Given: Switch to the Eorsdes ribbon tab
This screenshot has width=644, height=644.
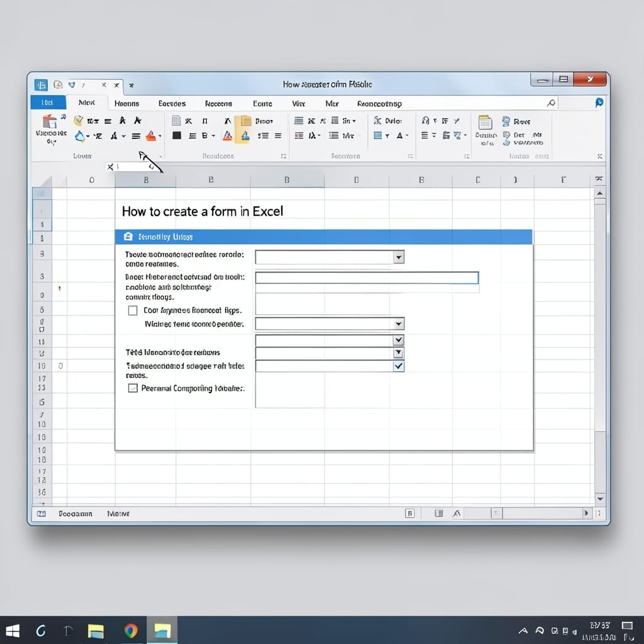Looking at the screenshot, I should (x=172, y=104).
